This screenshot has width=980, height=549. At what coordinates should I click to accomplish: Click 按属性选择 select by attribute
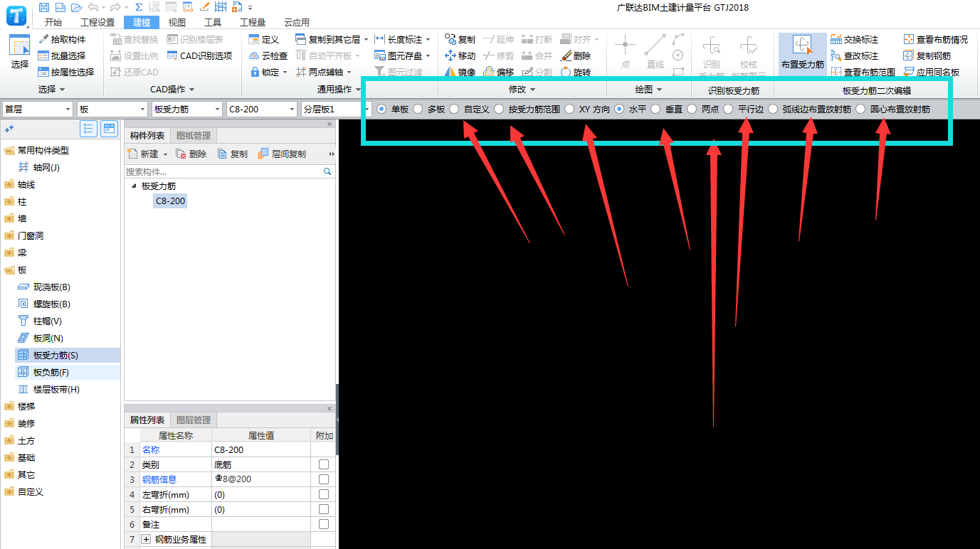[x=66, y=72]
